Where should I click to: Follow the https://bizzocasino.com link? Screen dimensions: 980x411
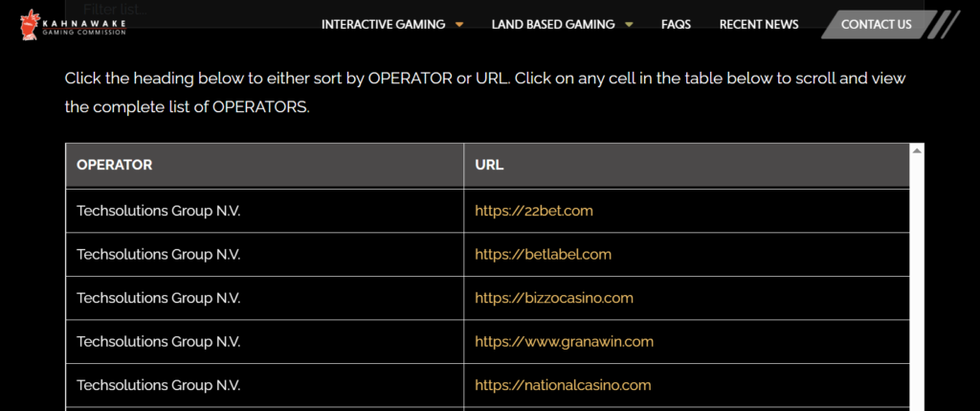point(554,298)
